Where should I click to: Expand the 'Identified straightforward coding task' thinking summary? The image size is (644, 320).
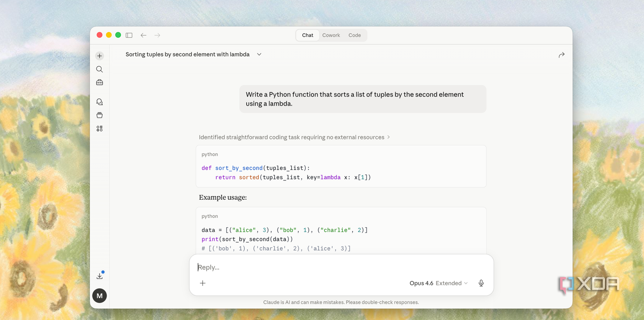[x=294, y=137]
